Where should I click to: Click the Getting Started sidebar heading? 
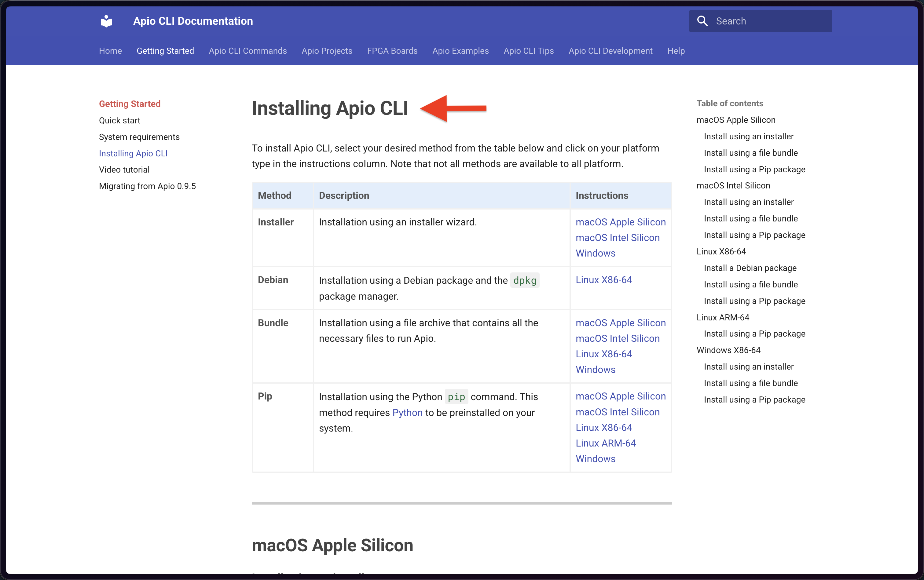[130, 104]
